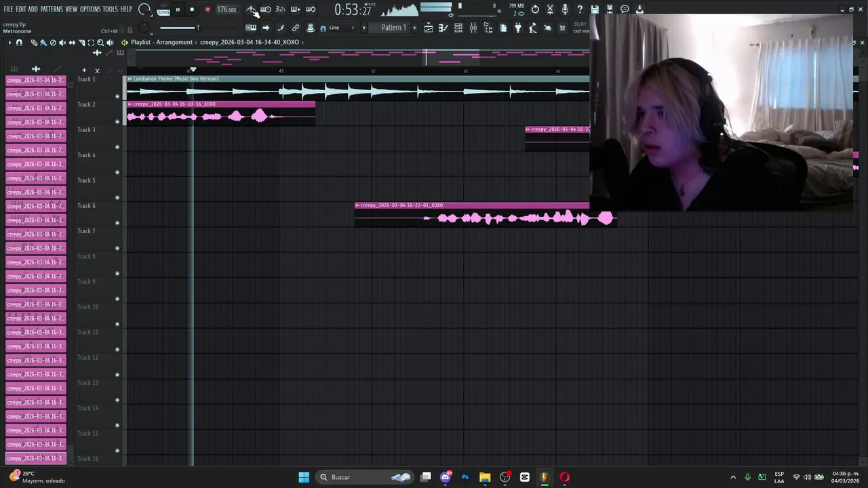Screen dimensions: 868x488
Task: Open the audio editor scissors icon
Action: [550, 9]
